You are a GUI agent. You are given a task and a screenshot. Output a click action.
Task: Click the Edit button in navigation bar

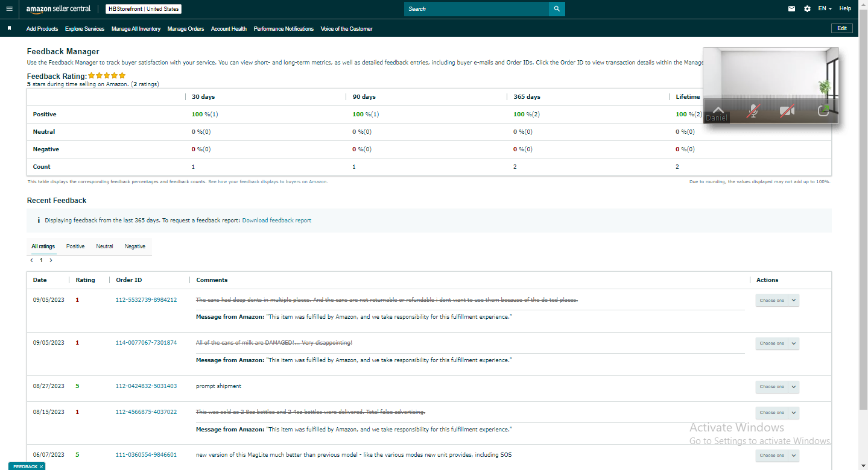click(842, 28)
